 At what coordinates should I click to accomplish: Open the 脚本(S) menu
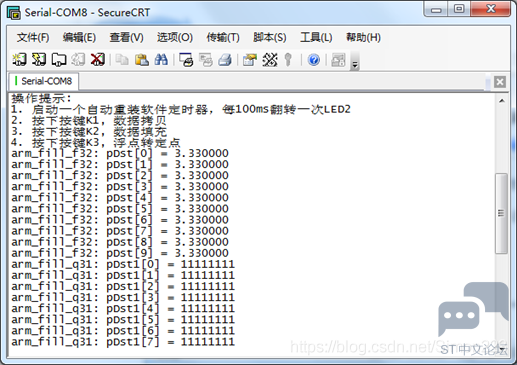270,37
